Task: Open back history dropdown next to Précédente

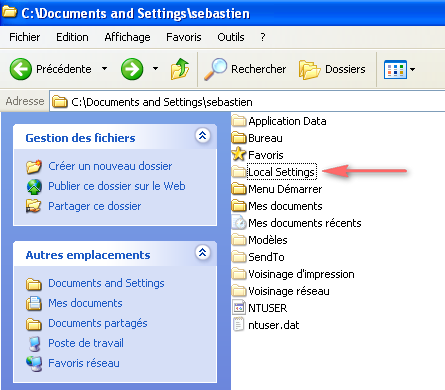Action: [x=104, y=69]
